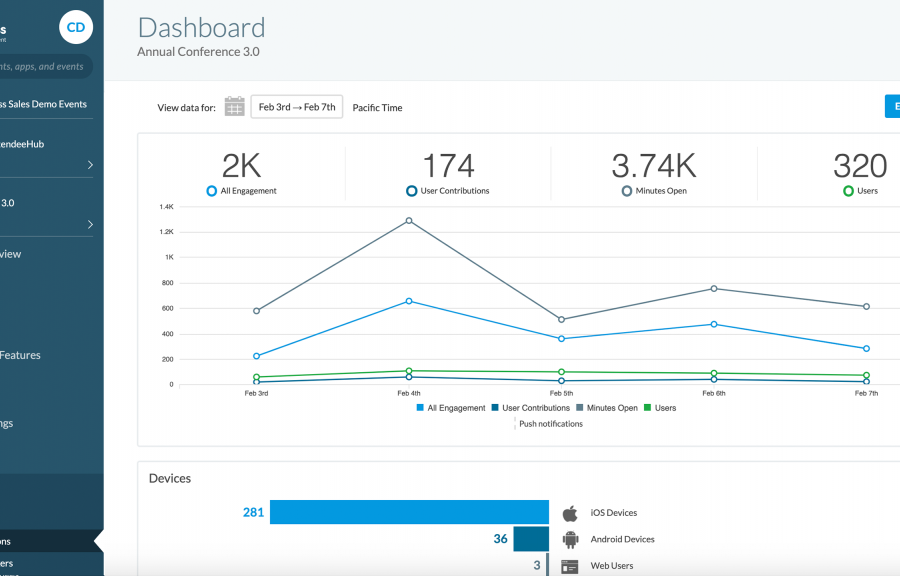
Task: Click the Minutes Open circle marker
Action: point(627,191)
